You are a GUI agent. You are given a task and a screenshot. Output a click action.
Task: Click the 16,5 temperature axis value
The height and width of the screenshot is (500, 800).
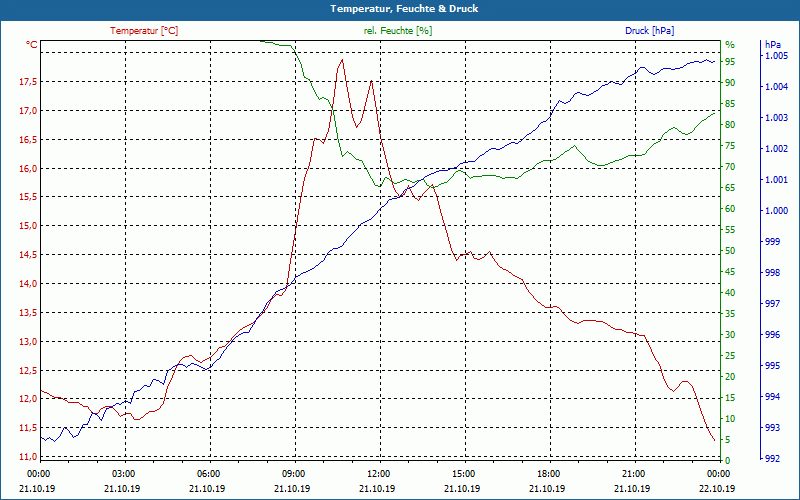pyautogui.click(x=28, y=140)
